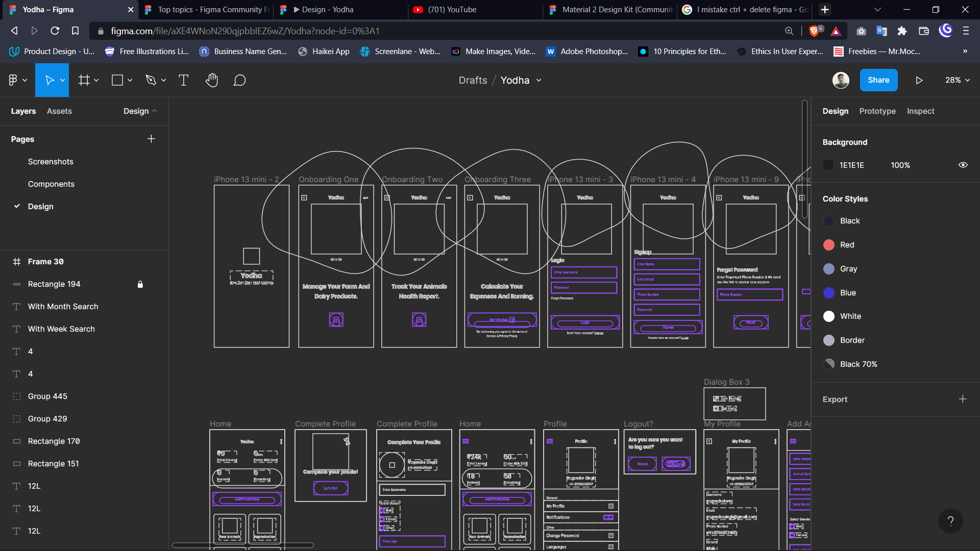Image resolution: width=980 pixels, height=551 pixels.
Task: Open the Figma main menu icon
Action: coord(13,80)
